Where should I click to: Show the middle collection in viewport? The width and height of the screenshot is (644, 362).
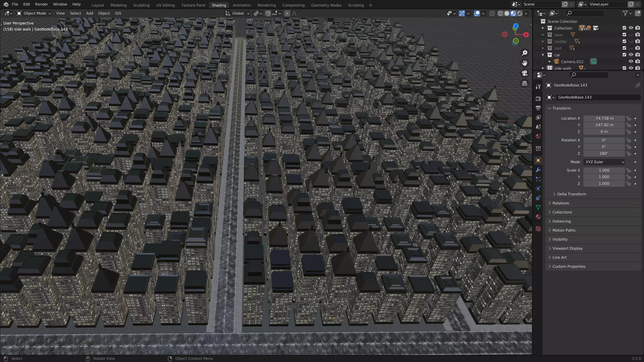pyautogui.click(x=631, y=41)
